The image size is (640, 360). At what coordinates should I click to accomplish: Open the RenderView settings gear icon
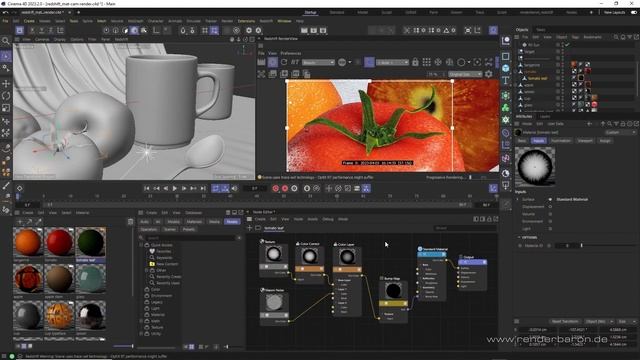(x=489, y=74)
